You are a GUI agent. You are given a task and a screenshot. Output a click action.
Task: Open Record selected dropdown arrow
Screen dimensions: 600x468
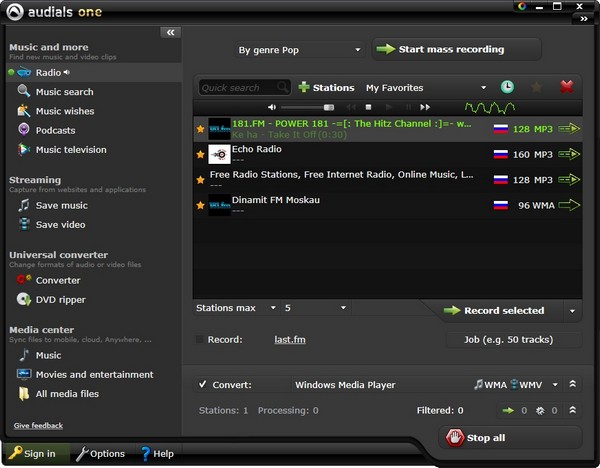point(572,311)
